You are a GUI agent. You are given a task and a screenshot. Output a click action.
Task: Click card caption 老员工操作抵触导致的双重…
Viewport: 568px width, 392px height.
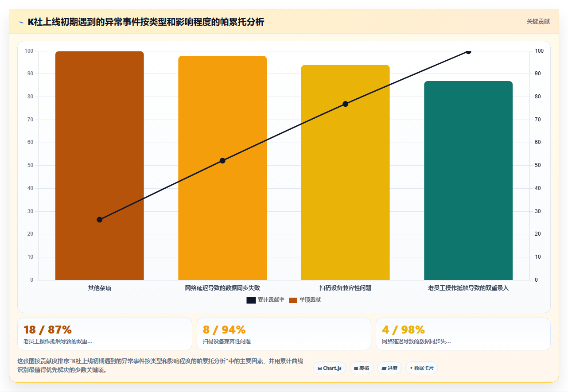58,342
